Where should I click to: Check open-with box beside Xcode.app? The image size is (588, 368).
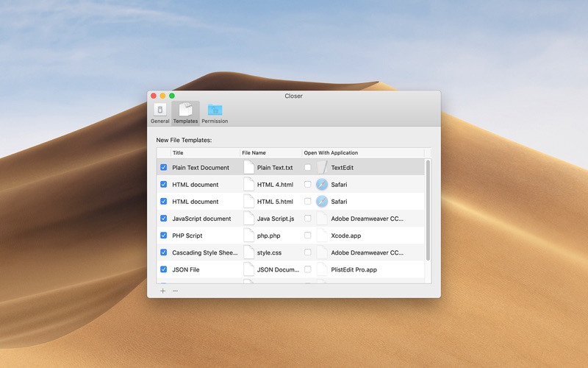point(307,236)
